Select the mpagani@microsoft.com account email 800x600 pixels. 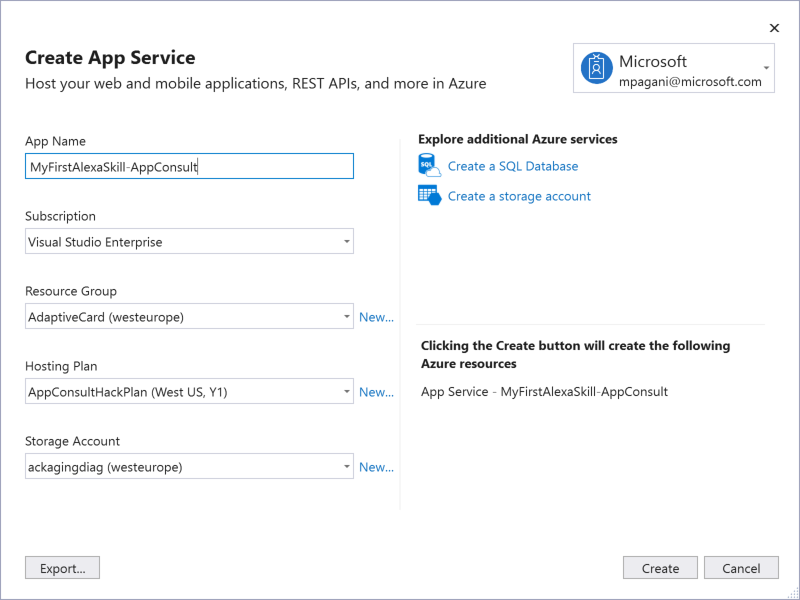[690, 82]
